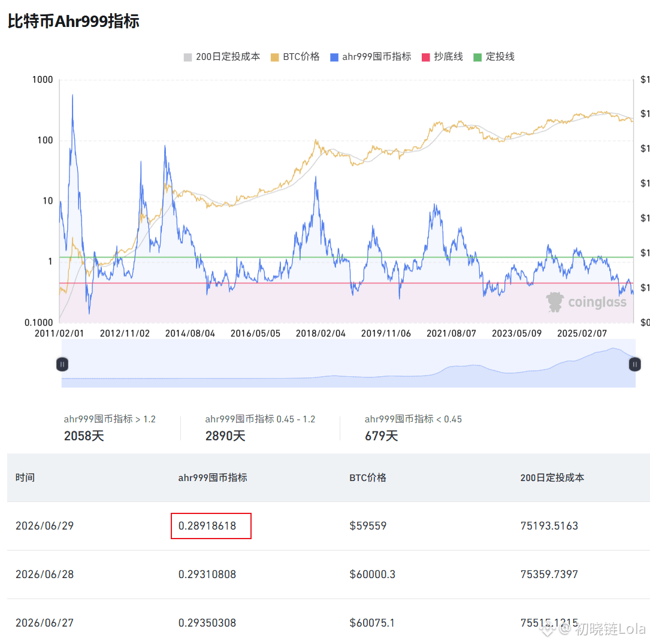650x644 pixels.
Task: Click the y-axis label 1000
Action: pos(43,80)
